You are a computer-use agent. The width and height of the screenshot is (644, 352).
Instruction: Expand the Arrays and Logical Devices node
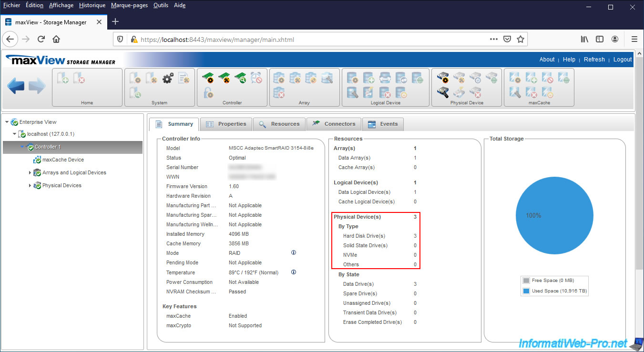coord(30,173)
